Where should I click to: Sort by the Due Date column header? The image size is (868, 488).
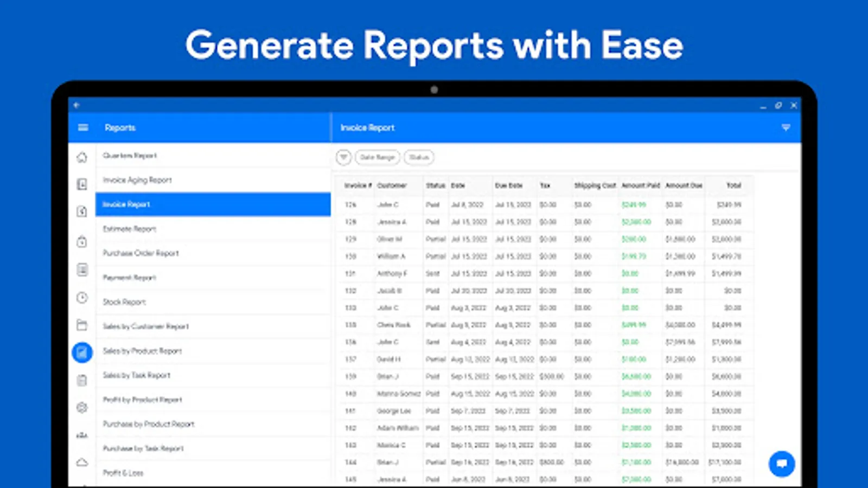(508, 185)
